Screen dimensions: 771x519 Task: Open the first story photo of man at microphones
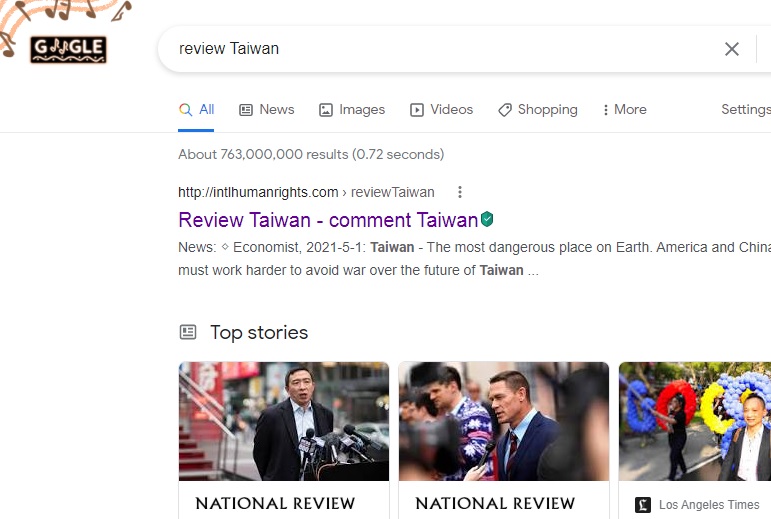(284, 421)
